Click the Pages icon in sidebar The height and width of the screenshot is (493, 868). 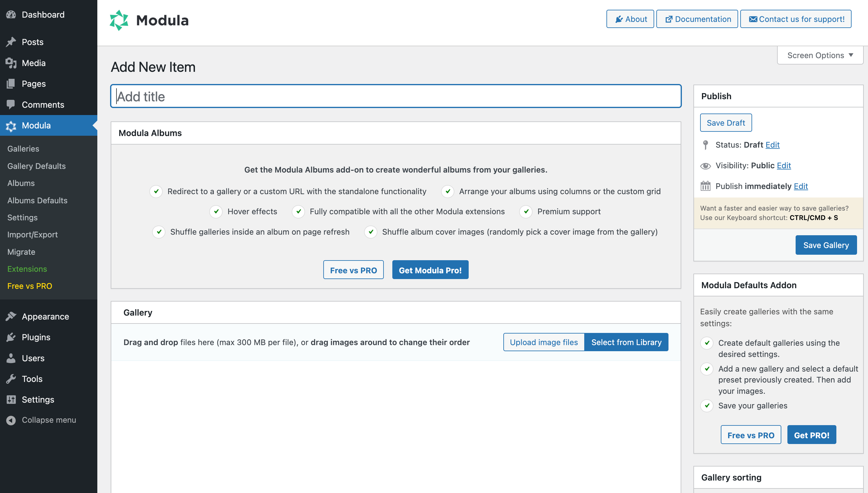point(11,84)
